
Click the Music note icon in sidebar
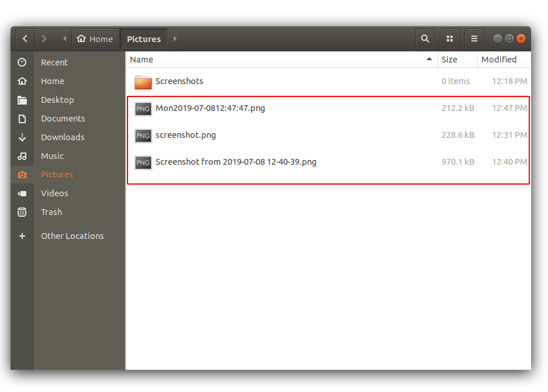[22, 156]
